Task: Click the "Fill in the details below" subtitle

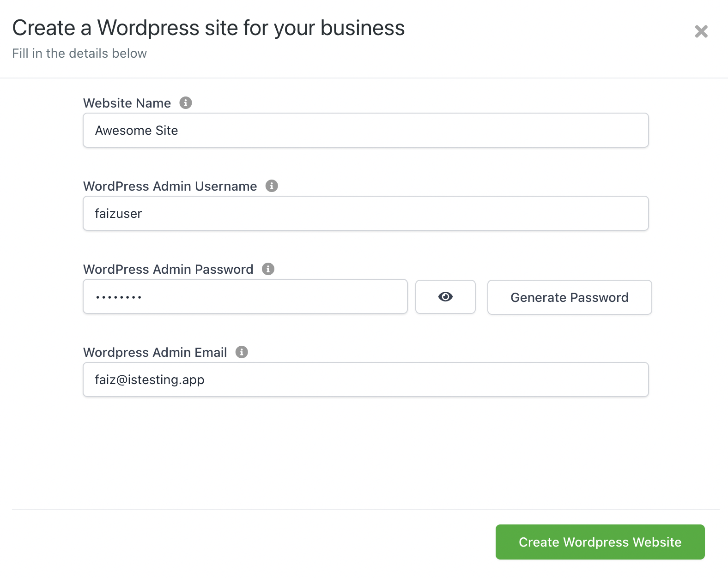Action: 79,54
